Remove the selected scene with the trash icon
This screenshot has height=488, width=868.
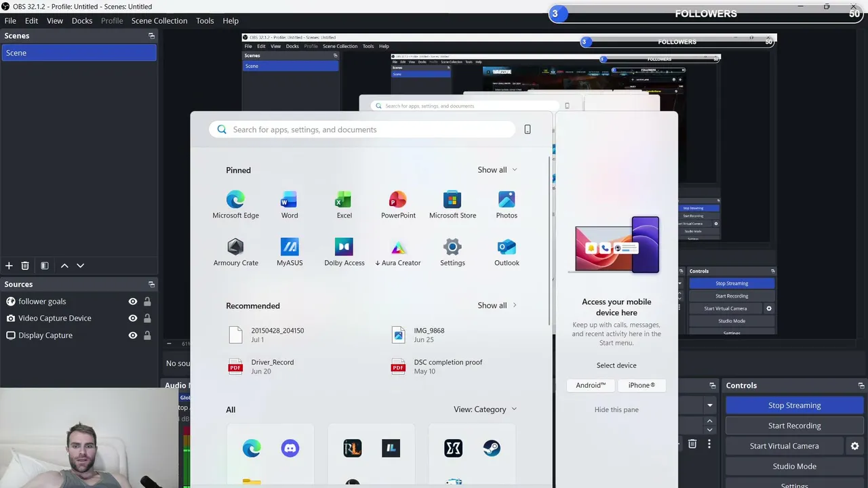pos(25,266)
